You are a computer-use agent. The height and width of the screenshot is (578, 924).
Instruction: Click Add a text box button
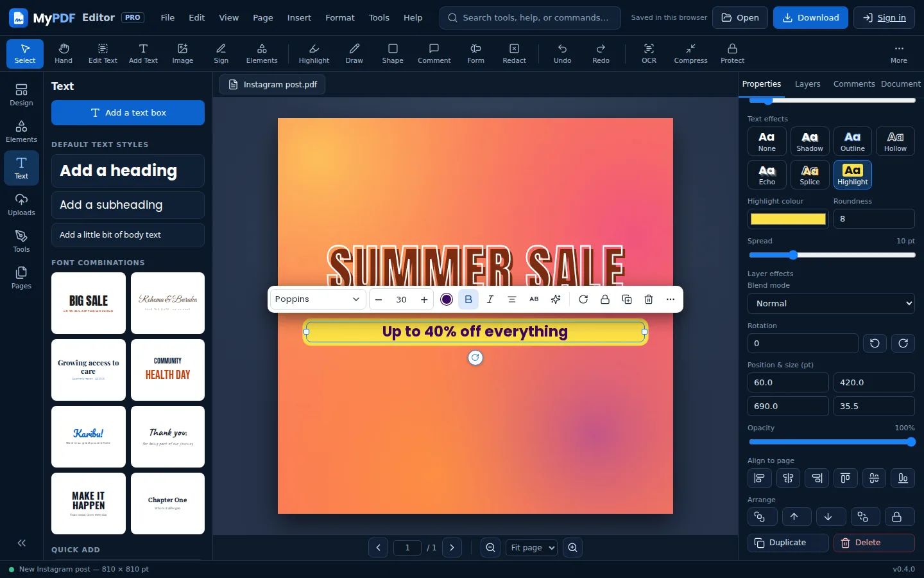[x=128, y=112]
